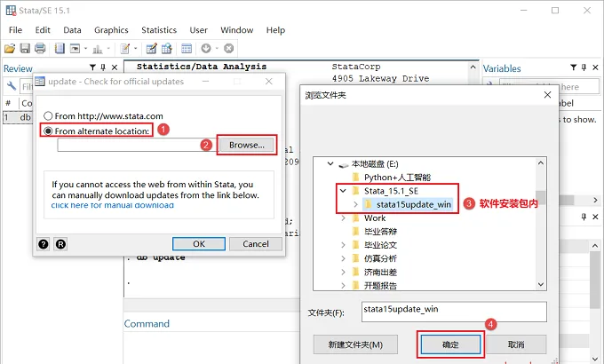Image resolution: width=604 pixels, height=364 pixels.
Task: Click the New Do-file Editor icon
Action: (125, 48)
